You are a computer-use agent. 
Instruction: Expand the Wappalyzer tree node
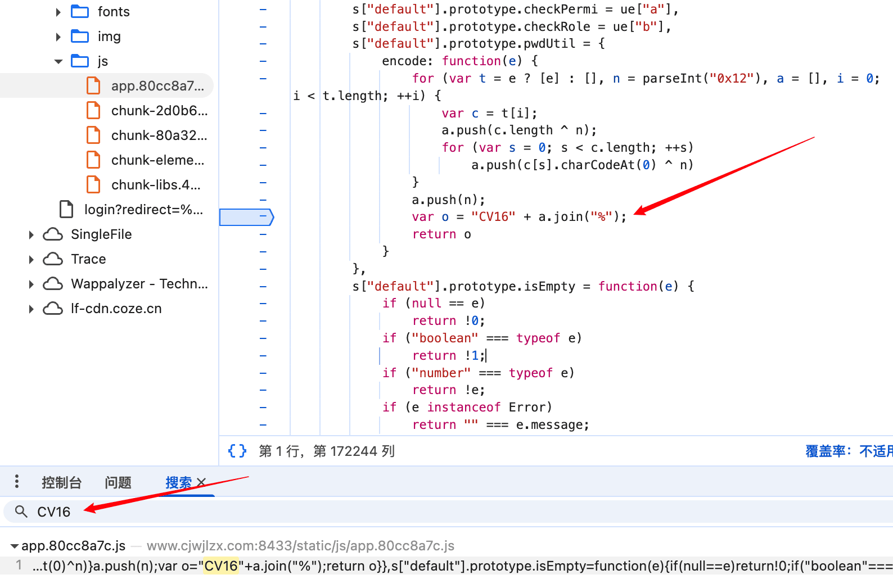(31, 284)
